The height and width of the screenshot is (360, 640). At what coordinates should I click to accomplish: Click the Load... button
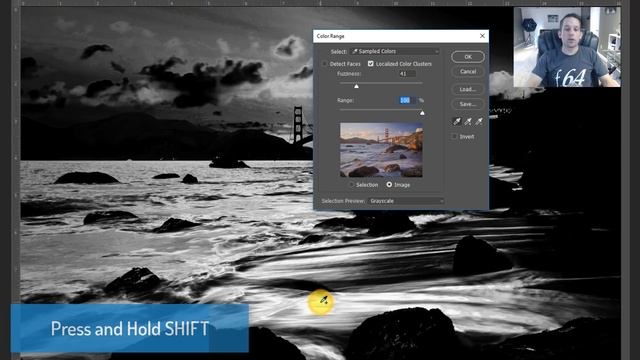[468, 89]
